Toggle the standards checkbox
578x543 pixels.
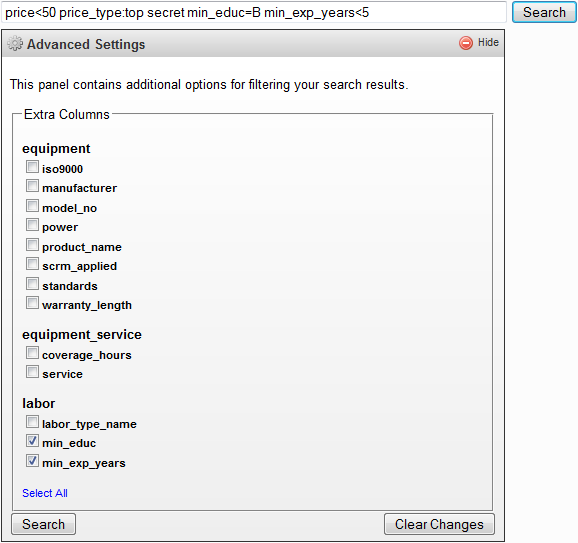(32, 284)
